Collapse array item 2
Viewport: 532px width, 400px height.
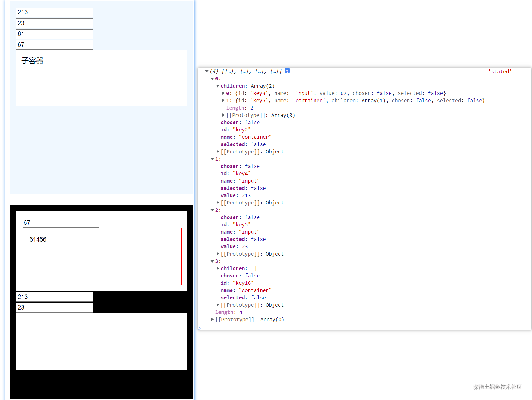click(x=212, y=210)
